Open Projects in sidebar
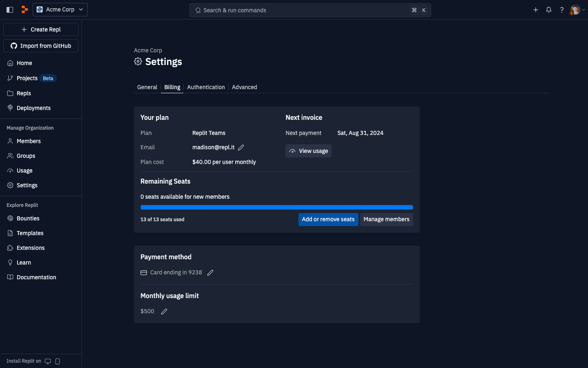This screenshot has width=588, height=368. click(41, 78)
